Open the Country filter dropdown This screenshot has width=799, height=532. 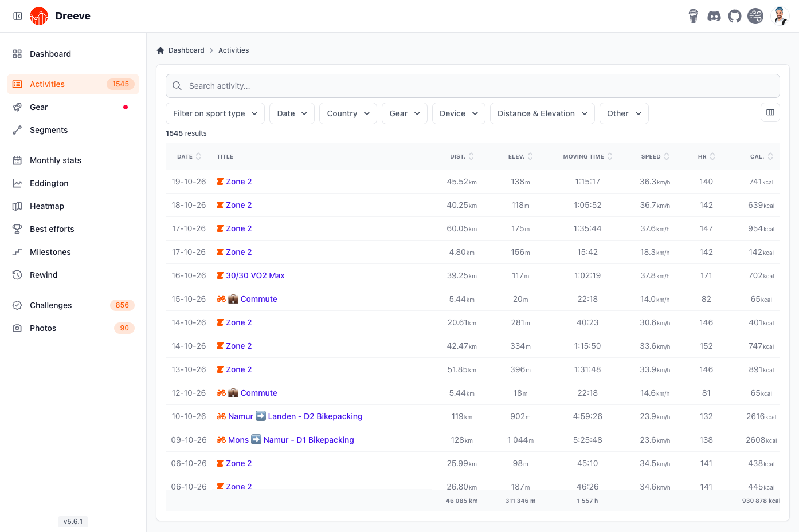(348, 113)
